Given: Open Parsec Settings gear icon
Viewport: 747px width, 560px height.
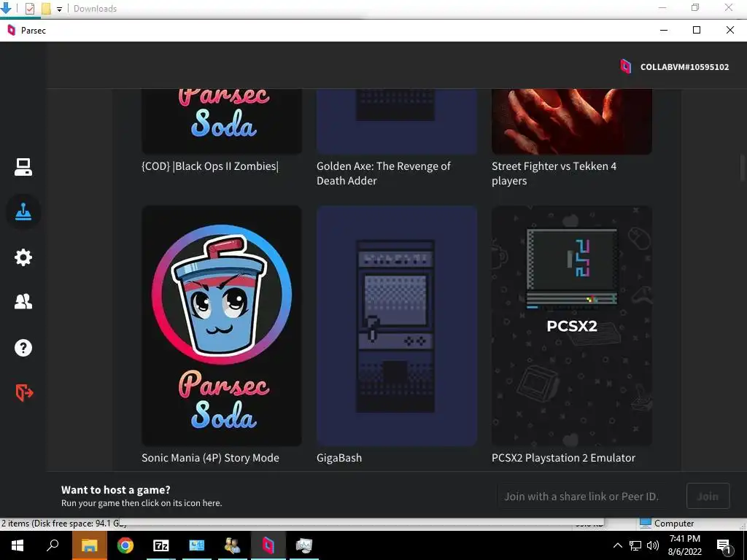Looking at the screenshot, I should point(23,257).
